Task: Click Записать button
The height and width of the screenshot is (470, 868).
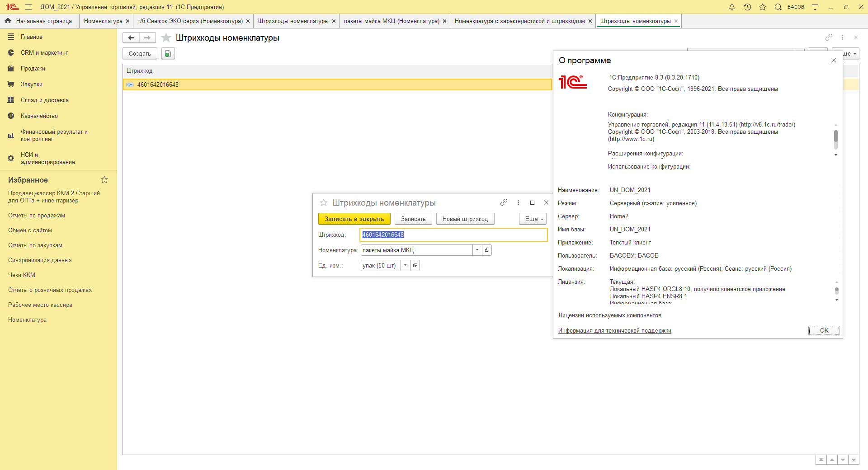Action: [x=413, y=219]
